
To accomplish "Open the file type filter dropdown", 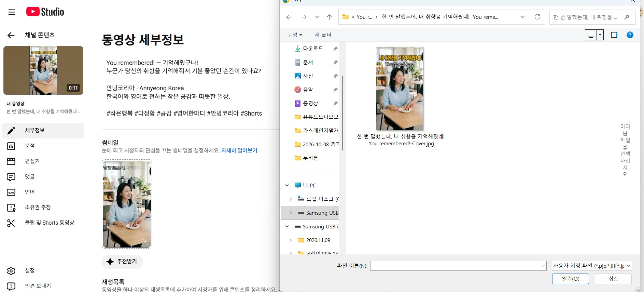I will [x=592, y=266].
